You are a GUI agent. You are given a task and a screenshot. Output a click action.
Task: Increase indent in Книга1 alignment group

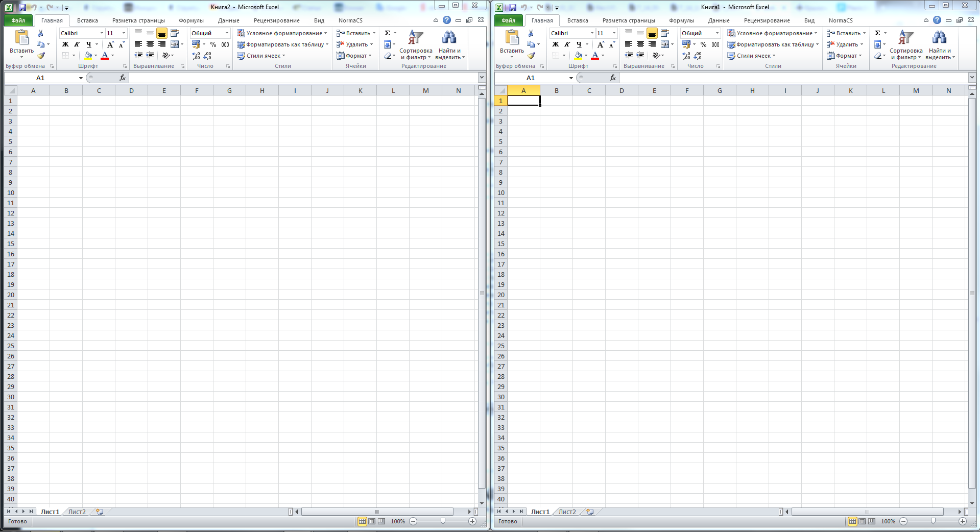[x=640, y=56]
